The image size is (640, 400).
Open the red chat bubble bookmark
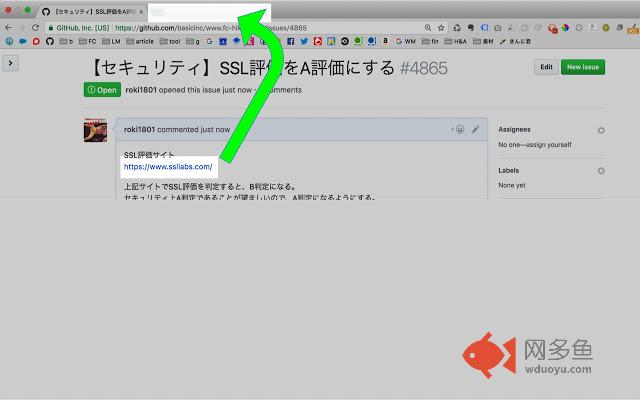[36, 41]
